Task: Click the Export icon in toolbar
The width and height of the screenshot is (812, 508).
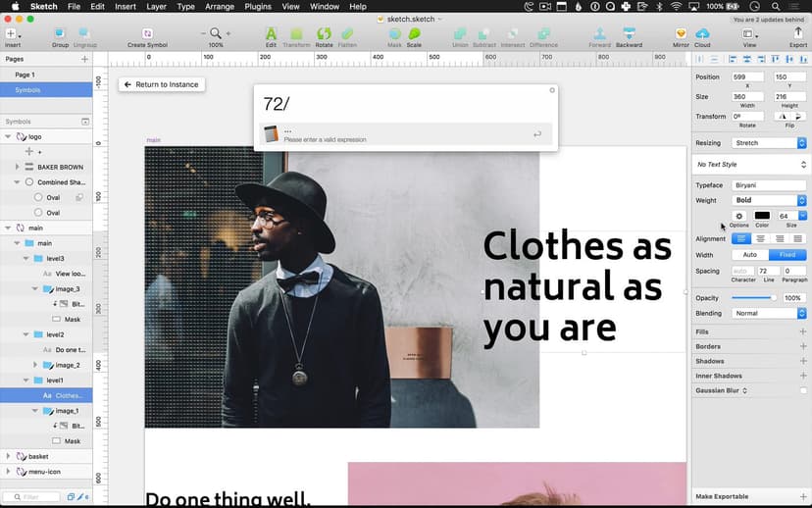Action: click(797, 34)
